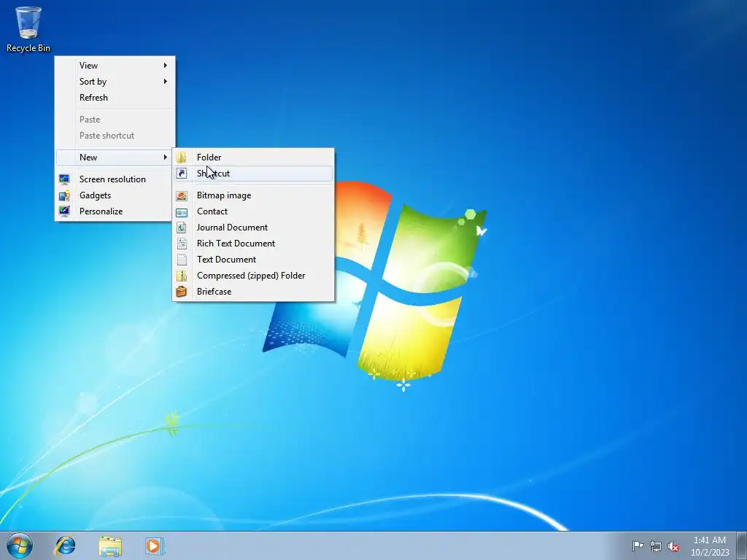Viewport: 747px width, 560px height.
Task: Click the Personalize icon in context menu
Action: tap(64, 211)
